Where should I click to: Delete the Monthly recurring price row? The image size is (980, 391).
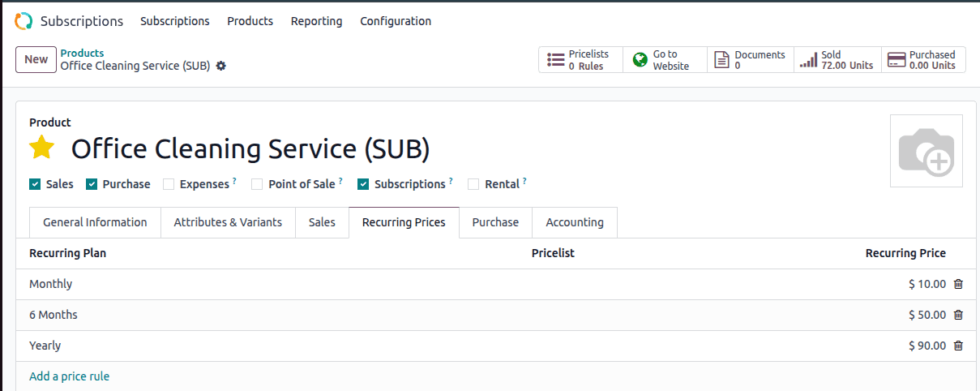[x=958, y=284]
